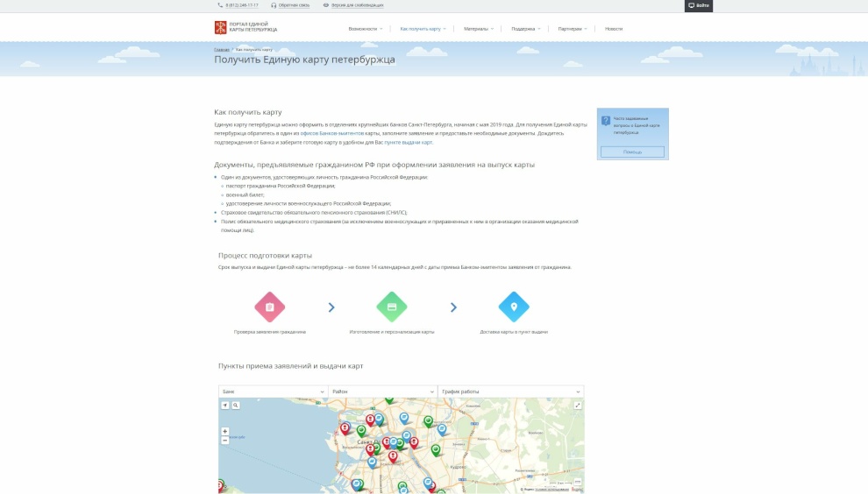Click the question mark help icon

tap(606, 121)
